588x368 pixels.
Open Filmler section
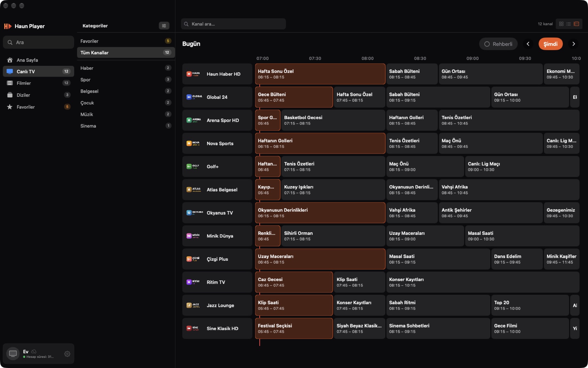[39, 83]
